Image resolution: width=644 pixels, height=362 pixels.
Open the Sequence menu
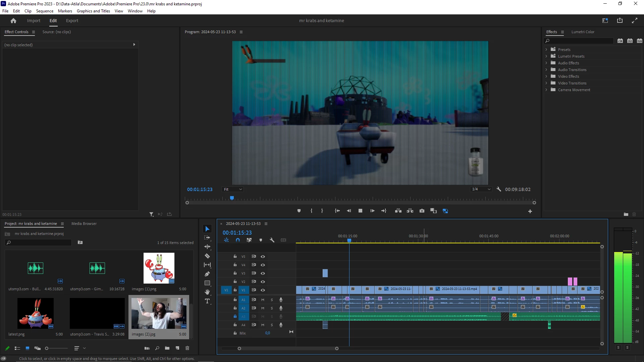coord(45,11)
